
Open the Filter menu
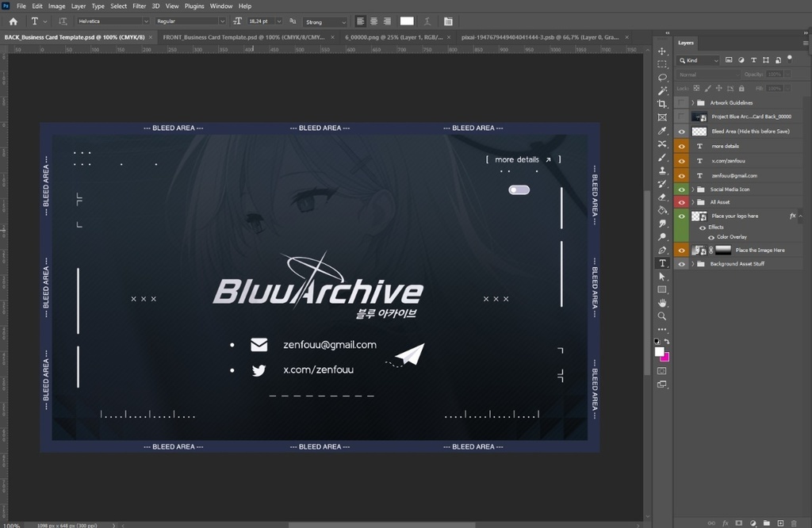point(140,6)
